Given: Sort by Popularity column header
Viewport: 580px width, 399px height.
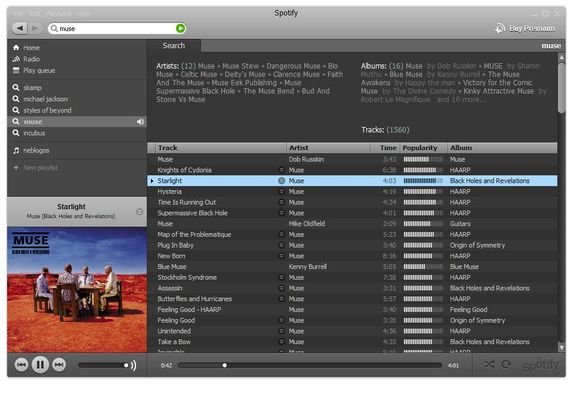Looking at the screenshot, I should pyautogui.click(x=424, y=148).
